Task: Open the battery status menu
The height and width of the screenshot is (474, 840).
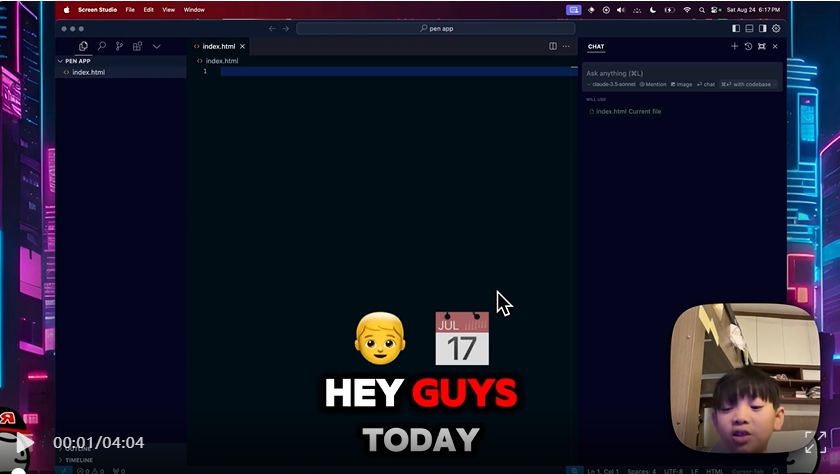Action: (669, 10)
